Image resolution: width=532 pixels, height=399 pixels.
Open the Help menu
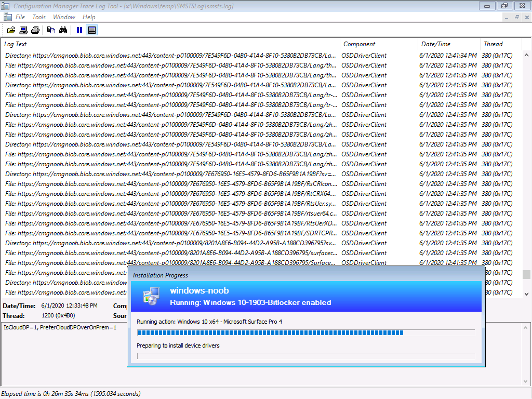(89, 17)
